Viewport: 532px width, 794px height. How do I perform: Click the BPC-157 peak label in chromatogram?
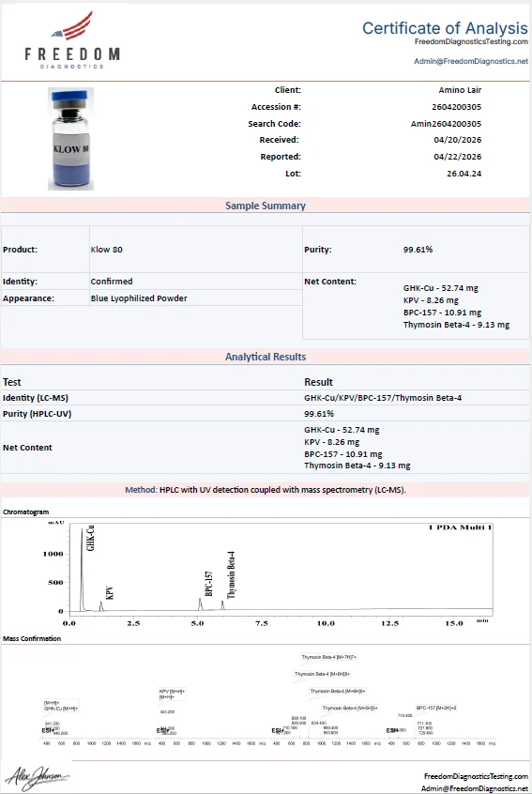pyautogui.click(x=208, y=584)
